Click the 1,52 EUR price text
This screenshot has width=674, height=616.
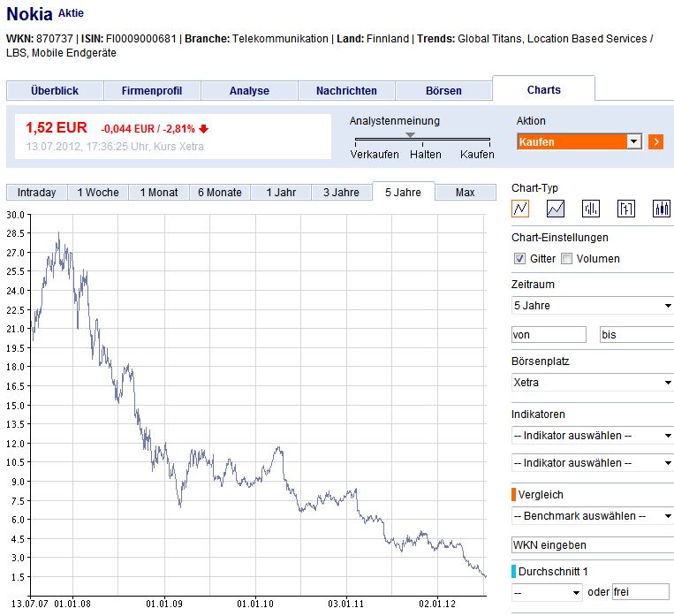tap(57, 128)
